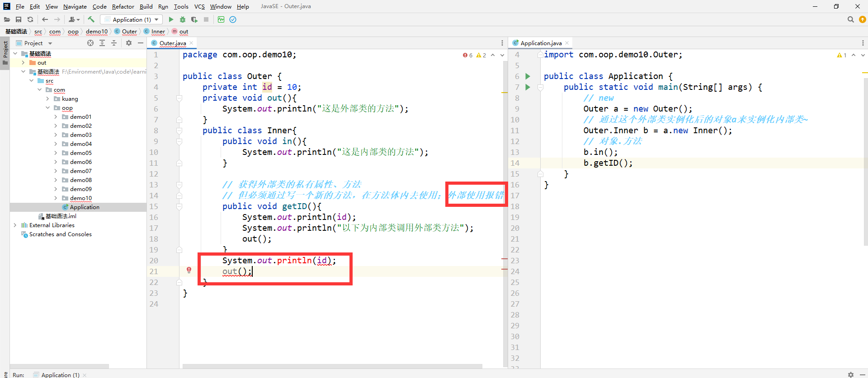This screenshot has width=868, height=378.
Task: Open the VCS menu
Action: point(199,6)
